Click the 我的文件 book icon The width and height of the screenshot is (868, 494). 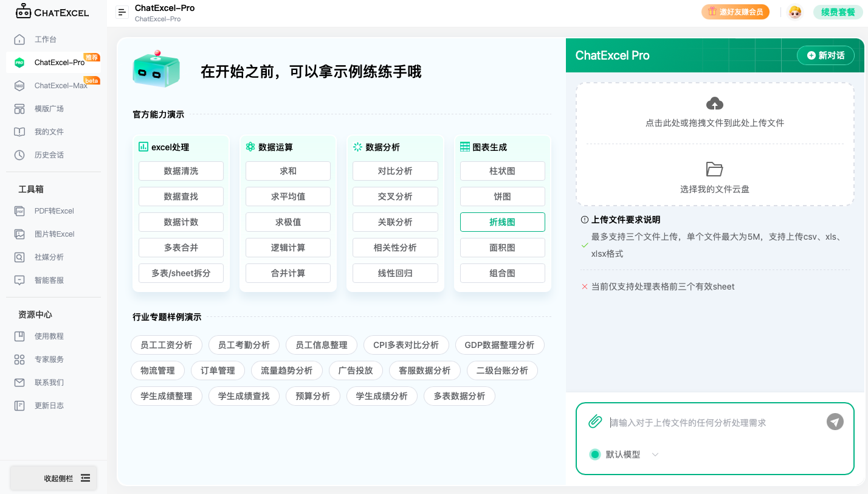pos(20,132)
